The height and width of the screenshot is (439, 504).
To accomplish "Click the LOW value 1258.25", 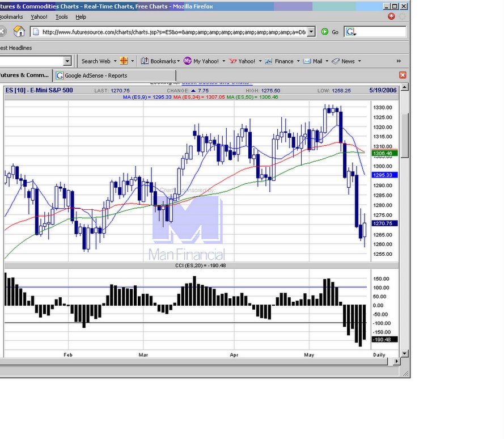I will coord(341,91).
